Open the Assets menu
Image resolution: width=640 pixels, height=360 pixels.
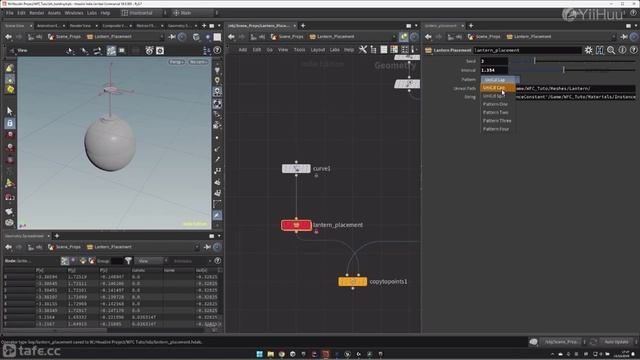(x=54, y=13)
